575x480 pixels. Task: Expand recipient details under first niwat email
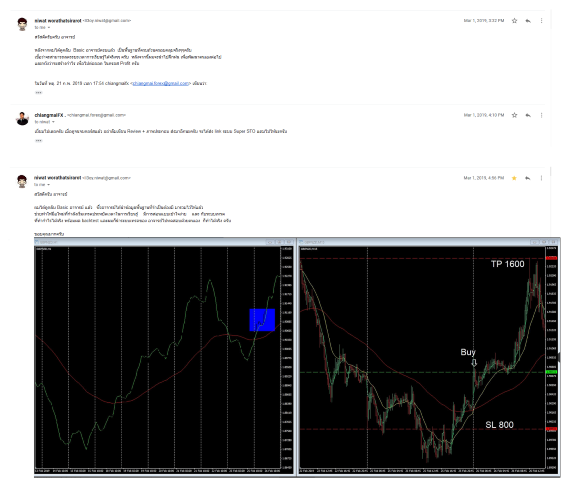pyautogui.click(x=48, y=28)
